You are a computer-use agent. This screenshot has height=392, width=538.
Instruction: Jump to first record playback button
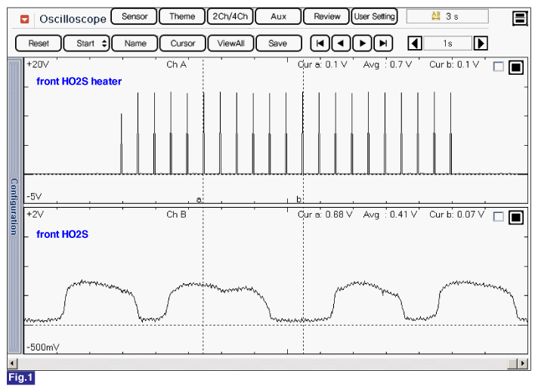coord(320,43)
